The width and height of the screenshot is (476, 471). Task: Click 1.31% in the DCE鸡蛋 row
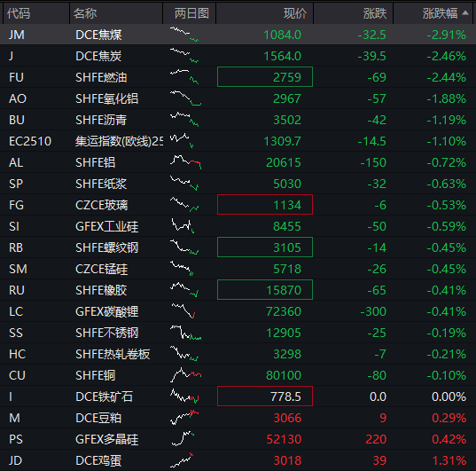pos(449,460)
